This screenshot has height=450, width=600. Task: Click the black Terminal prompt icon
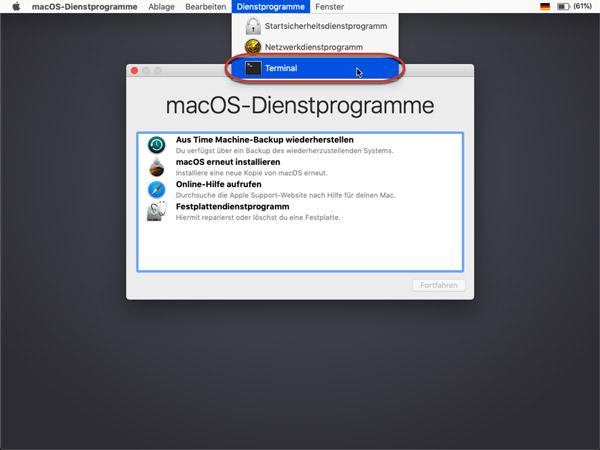[x=253, y=68]
